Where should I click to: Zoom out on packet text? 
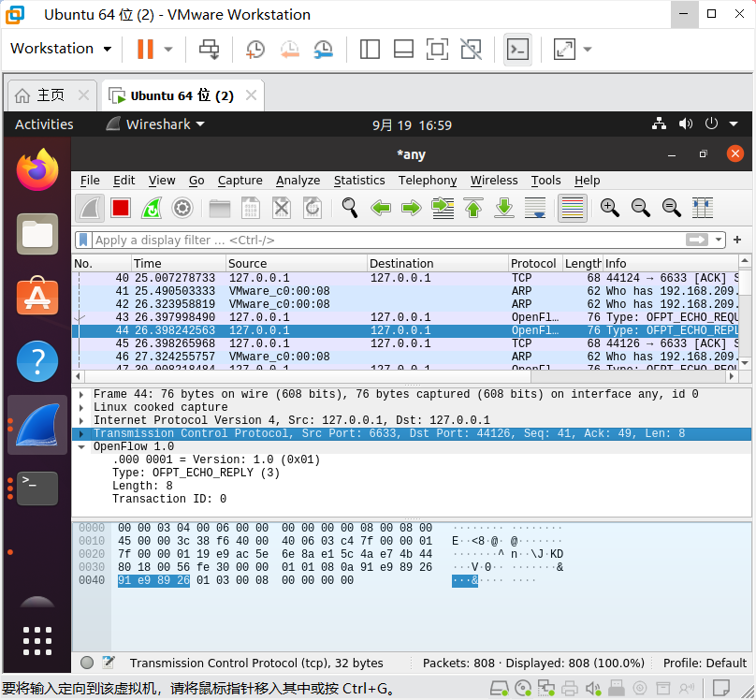[x=641, y=209]
